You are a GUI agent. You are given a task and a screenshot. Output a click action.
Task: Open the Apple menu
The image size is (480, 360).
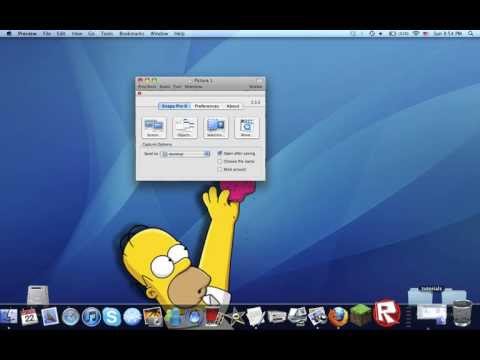tap(9, 34)
